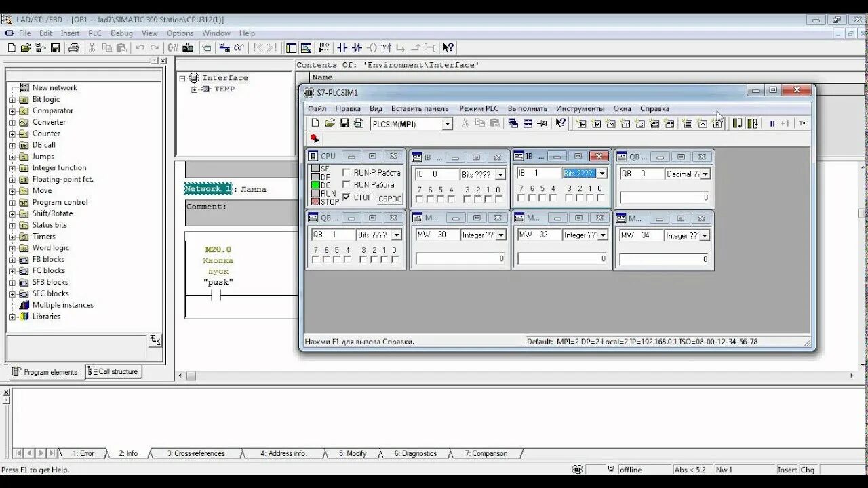Click Tile windows icon in PLCSIM

pyautogui.click(x=528, y=123)
